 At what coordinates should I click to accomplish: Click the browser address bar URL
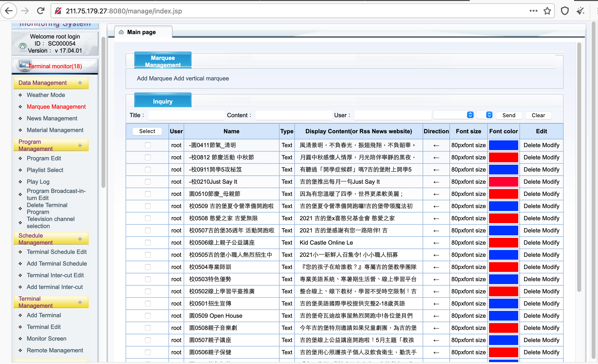click(x=124, y=11)
